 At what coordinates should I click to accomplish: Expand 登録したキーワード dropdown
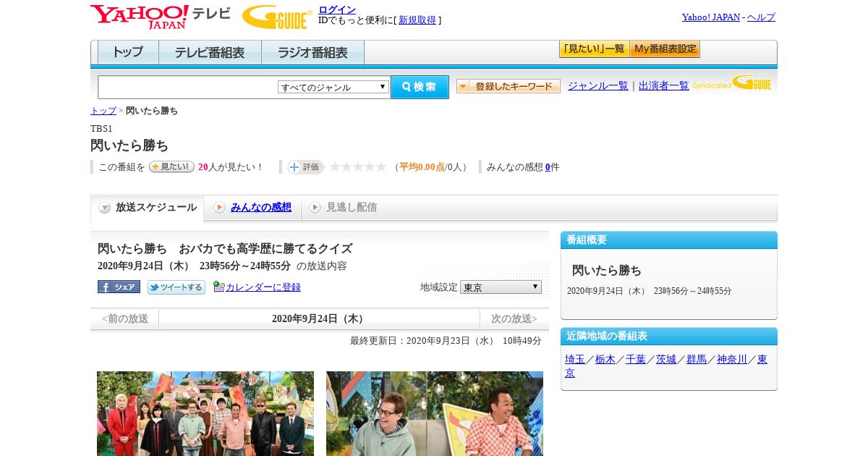click(509, 86)
